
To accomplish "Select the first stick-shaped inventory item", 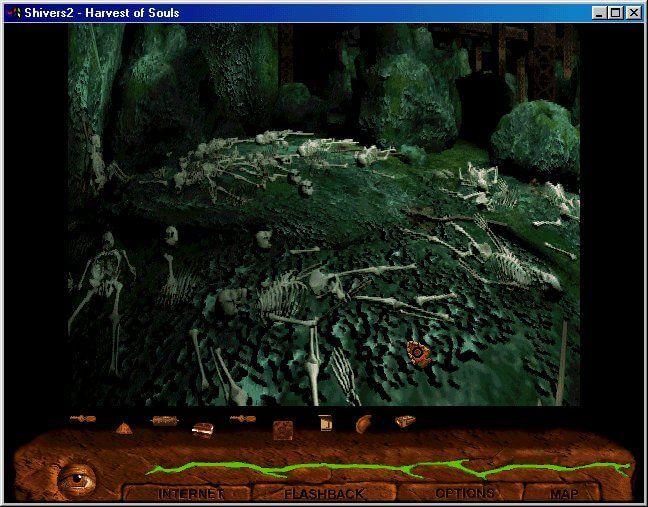I will [x=83, y=418].
